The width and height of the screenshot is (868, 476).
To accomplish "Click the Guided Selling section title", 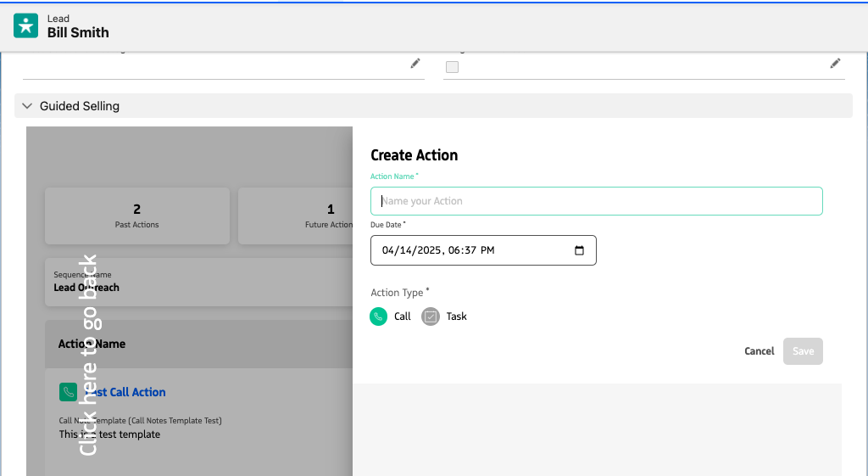I will 80,106.
